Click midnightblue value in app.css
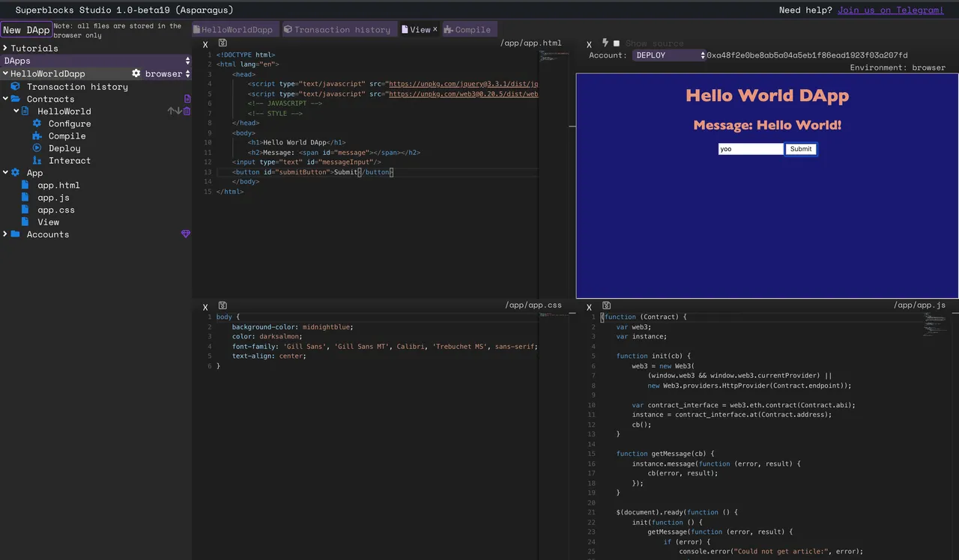The image size is (959, 560). click(x=324, y=326)
